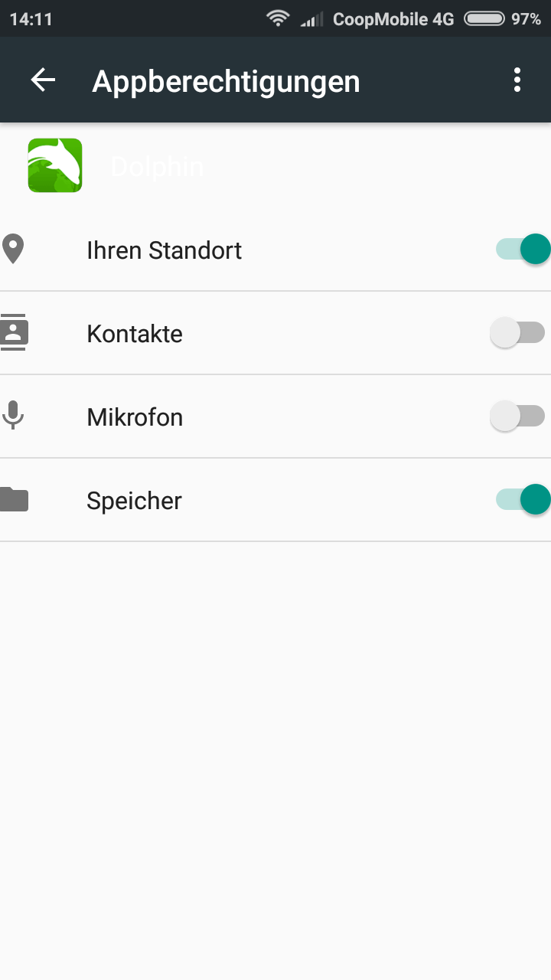This screenshot has width=551, height=980.
Task: Open the three-dot overflow menu
Action: point(517,80)
